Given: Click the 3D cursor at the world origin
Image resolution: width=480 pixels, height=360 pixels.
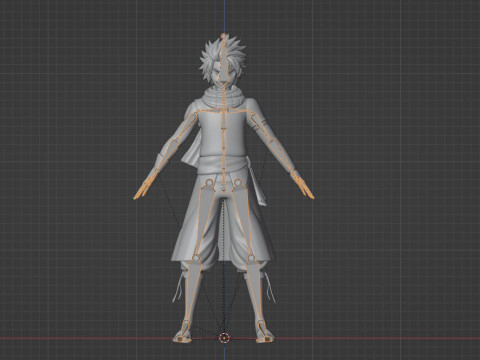Looking at the screenshot, I should pos(224,338).
